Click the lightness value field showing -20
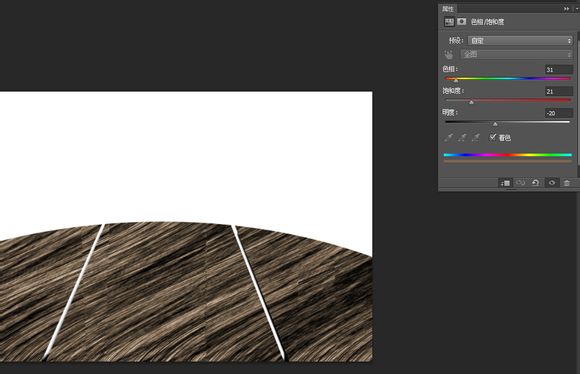580x374 pixels. [x=559, y=113]
